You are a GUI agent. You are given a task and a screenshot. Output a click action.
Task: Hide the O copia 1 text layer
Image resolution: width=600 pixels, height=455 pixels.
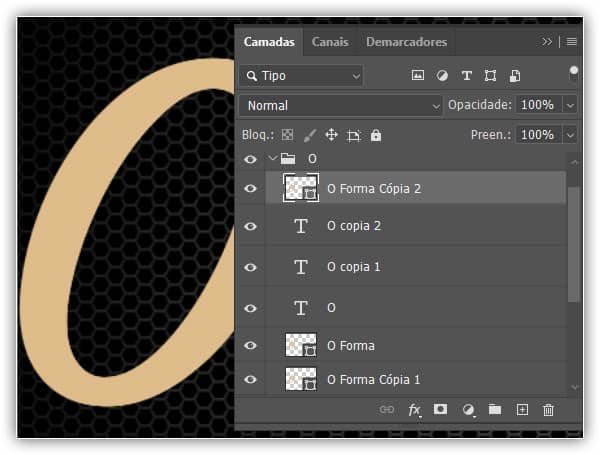pyautogui.click(x=250, y=267)
